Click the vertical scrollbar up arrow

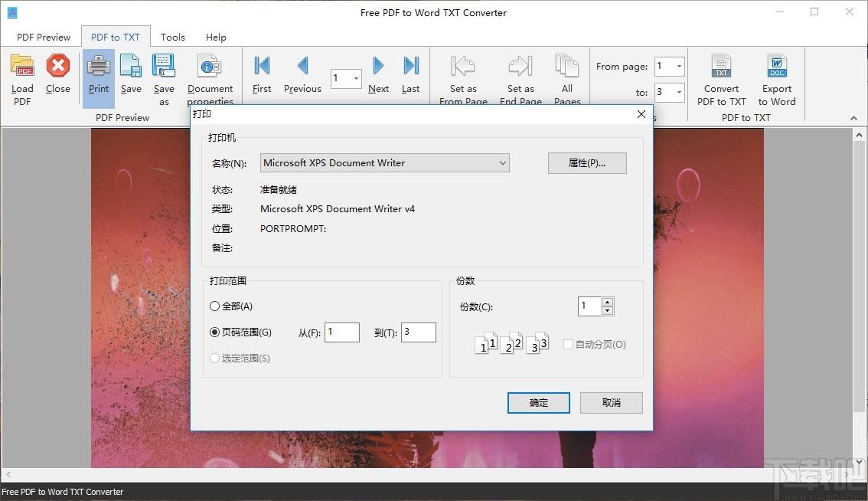tap(859, 135)
